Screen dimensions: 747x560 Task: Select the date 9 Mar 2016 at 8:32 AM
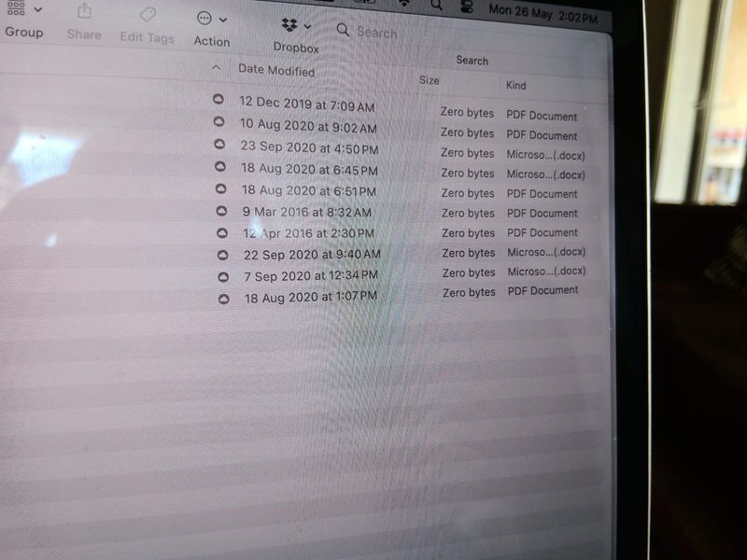[307, 212]
